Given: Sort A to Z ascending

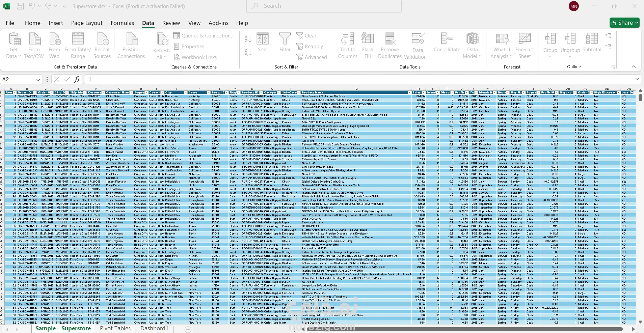Looking at the screenshot, I should coord(248,39).
